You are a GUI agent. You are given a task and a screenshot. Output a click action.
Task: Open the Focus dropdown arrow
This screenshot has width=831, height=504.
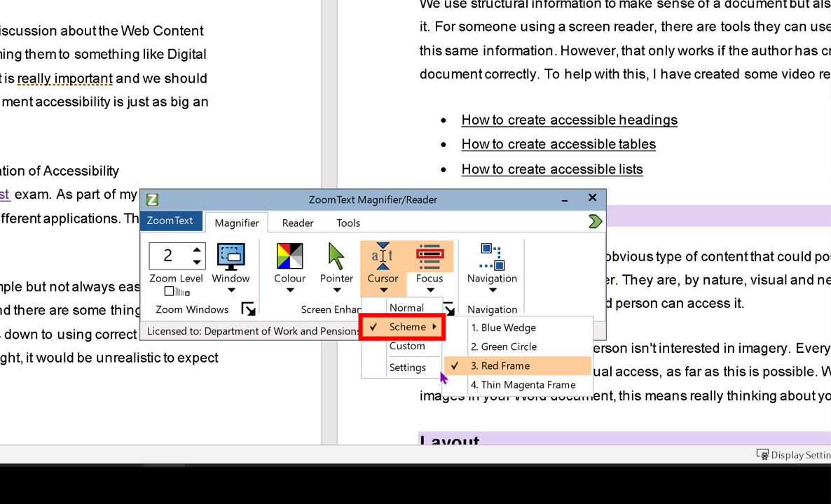tap(430, 290)
